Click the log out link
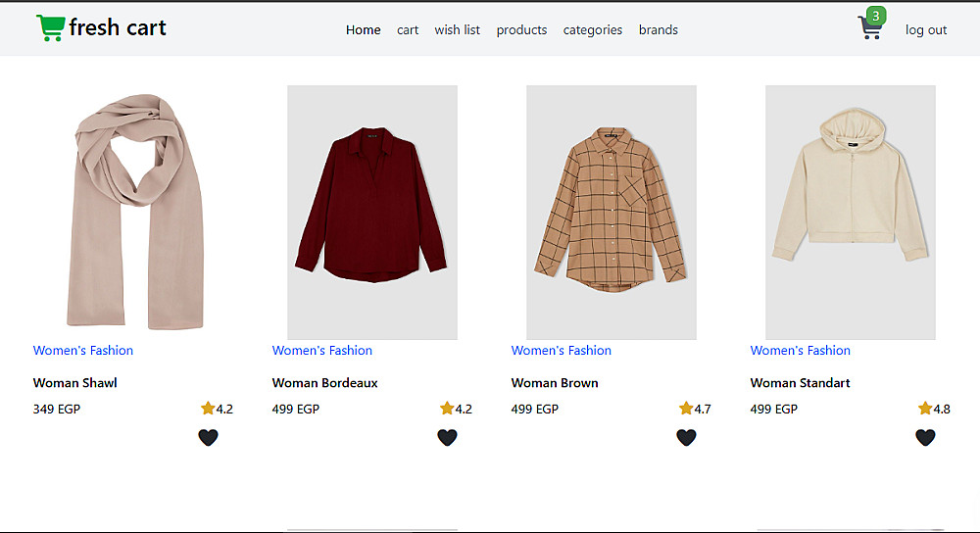The width and height of the screenshot is (980, 533). (x=925, y=30)
